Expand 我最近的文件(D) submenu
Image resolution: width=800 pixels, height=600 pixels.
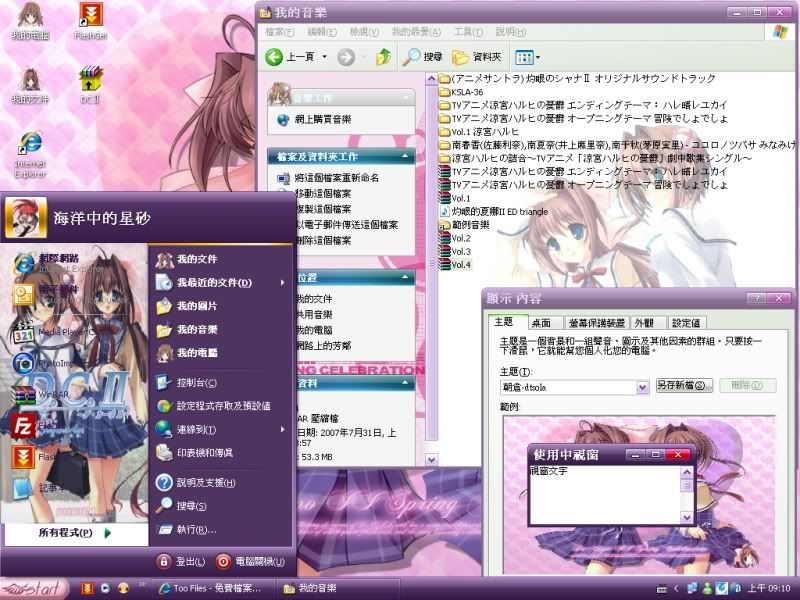tap(220, 282)
